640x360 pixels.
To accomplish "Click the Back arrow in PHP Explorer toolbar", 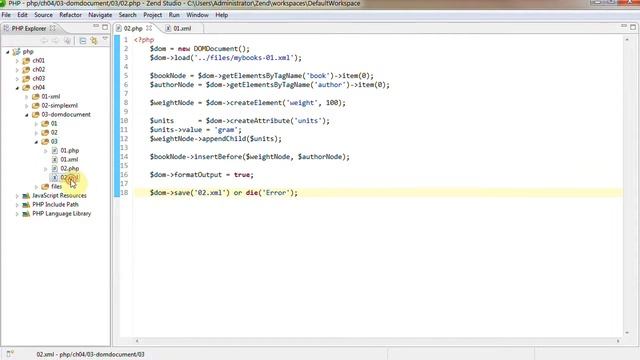I will pos(44,40).
